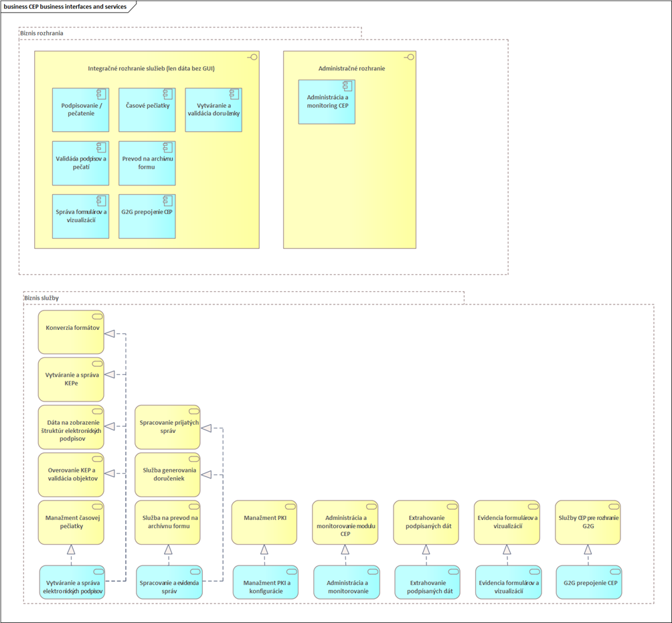
Task: Select the Prevod na archívnu formu component
Action: (147, 163)
